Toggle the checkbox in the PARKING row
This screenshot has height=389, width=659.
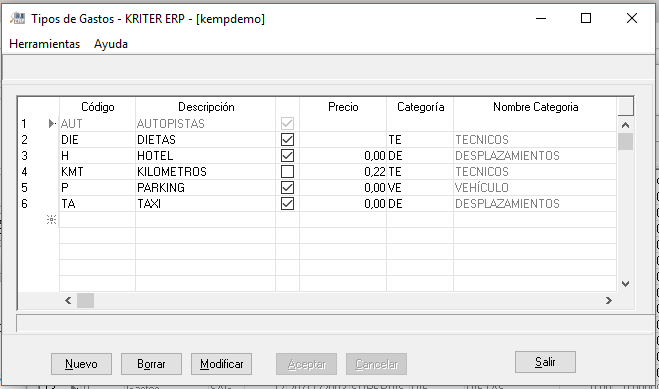tap(287, 187)
